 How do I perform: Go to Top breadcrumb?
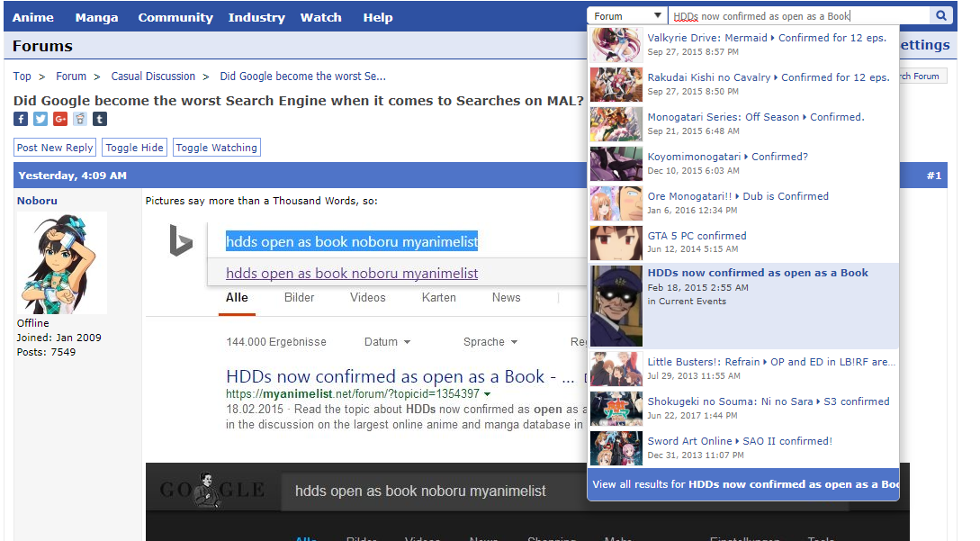pyautogui.click(x=22, y=77)
